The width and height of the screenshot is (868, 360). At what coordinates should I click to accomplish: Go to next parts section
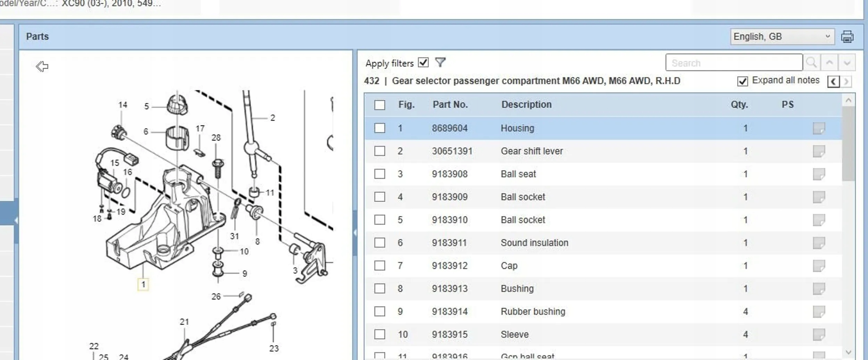tap(846, 82)
